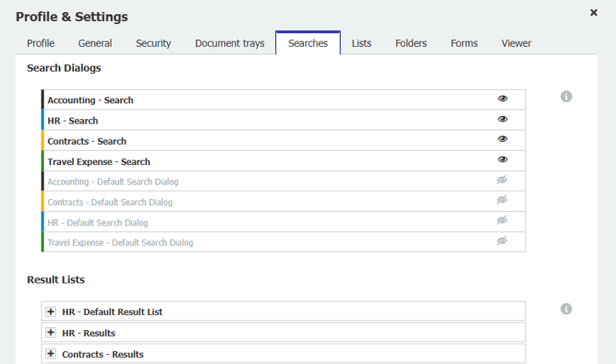The image size is (616, 364).
Task: Expand the HR - Default Result List
Action: click(x=51, y=312)
